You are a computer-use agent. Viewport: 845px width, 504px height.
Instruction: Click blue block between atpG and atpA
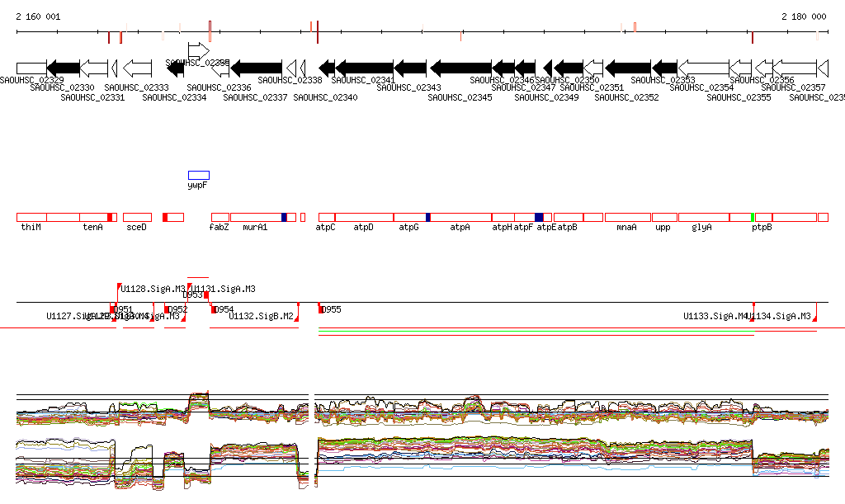coord(428,217)
